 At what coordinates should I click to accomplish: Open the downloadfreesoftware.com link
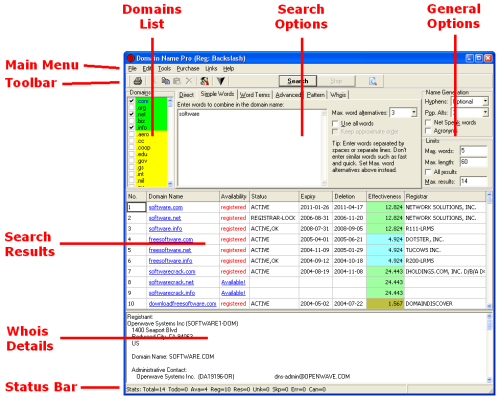tap(182, 304)
